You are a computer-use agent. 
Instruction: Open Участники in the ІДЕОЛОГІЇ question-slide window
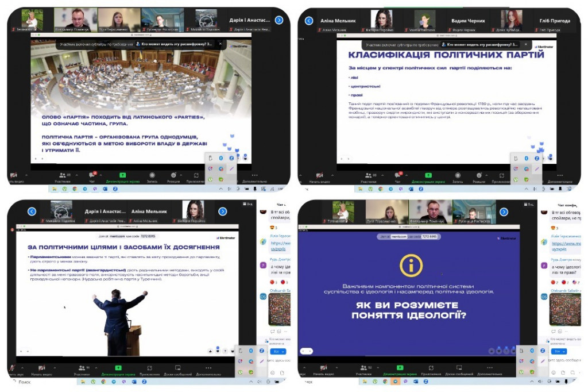click(363, 370)
